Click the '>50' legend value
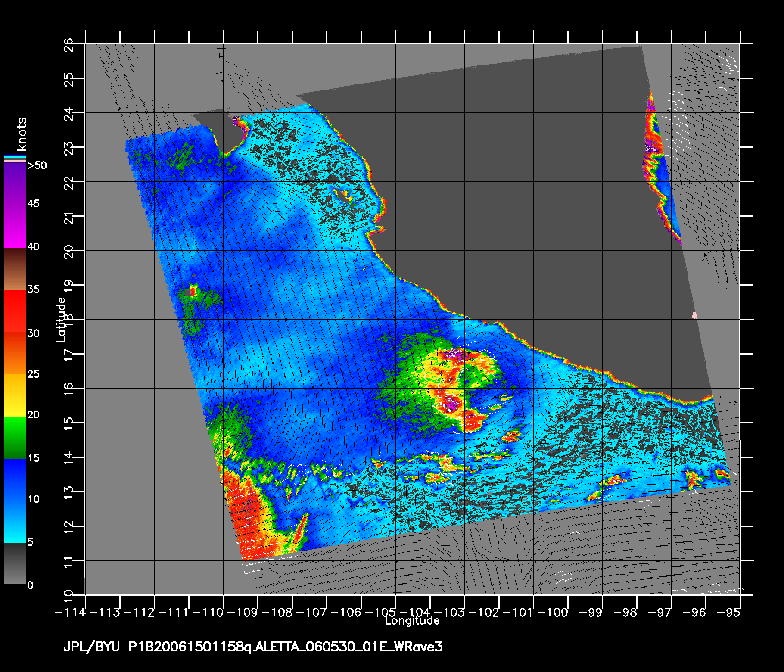 (37, 165)
